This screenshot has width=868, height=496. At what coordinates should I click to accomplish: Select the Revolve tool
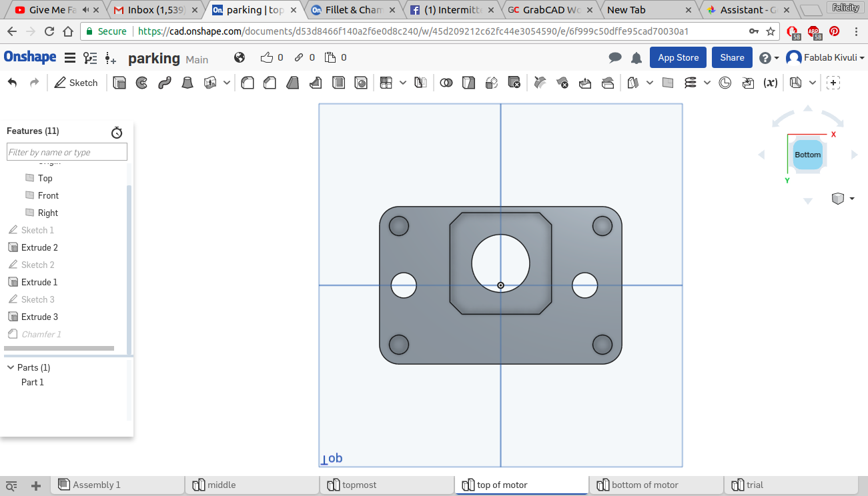pyautogui.click(x=141, y=83)
